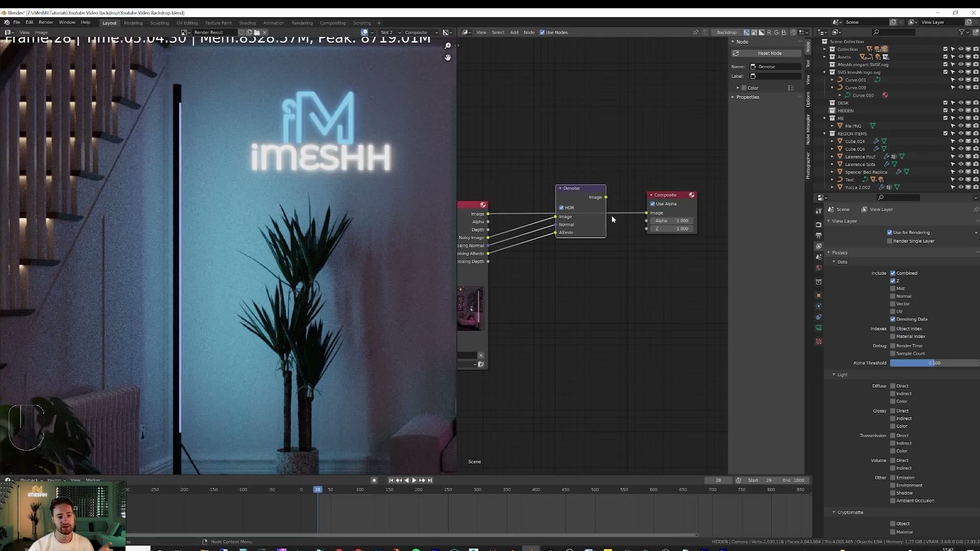Open the View Layer properties tab icon
The height and width of the screenshot is (551, 980).
click(x=819, y=246)
